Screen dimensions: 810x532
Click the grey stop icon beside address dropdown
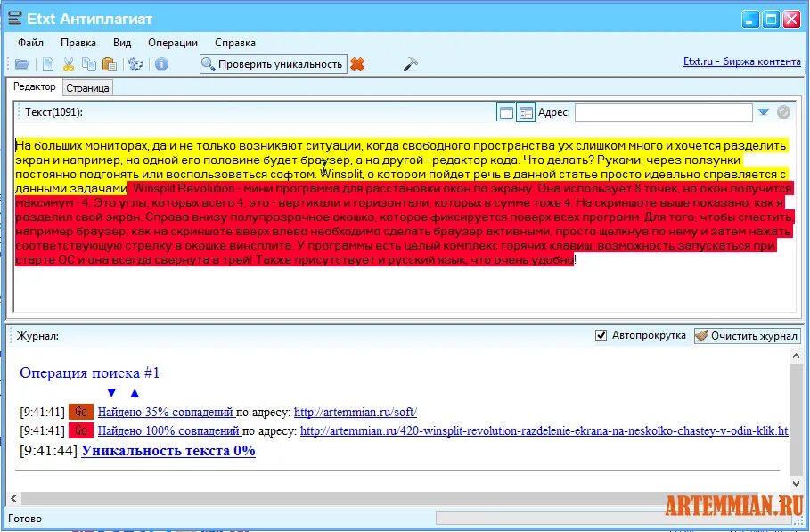pos(783,112)
